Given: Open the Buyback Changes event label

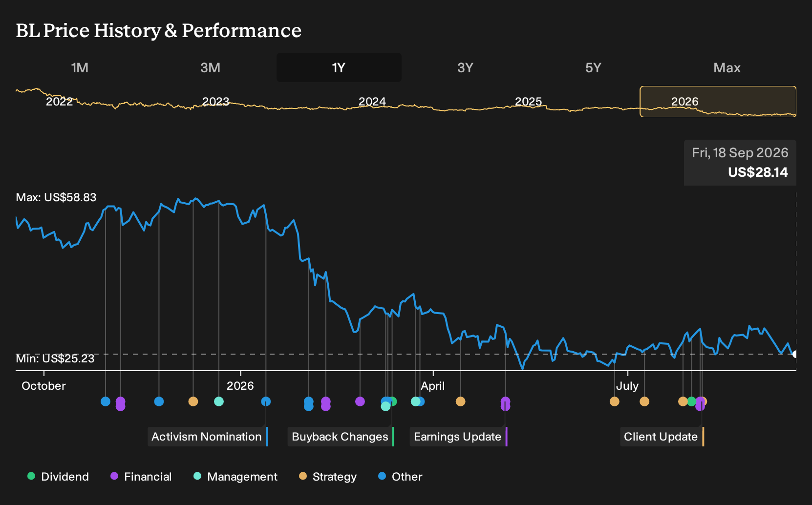Looking at the screenshot, I should point(341,437).
